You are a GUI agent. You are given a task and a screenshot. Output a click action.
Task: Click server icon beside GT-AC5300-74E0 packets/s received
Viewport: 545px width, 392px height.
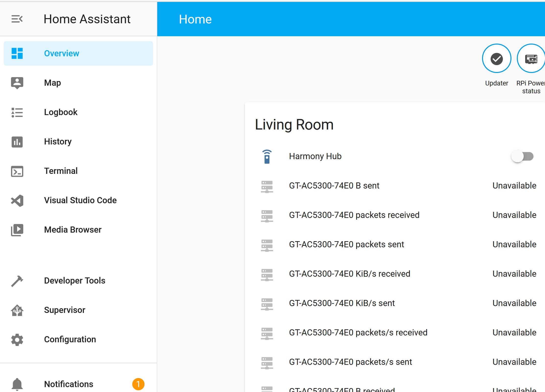tap(267, 333)
